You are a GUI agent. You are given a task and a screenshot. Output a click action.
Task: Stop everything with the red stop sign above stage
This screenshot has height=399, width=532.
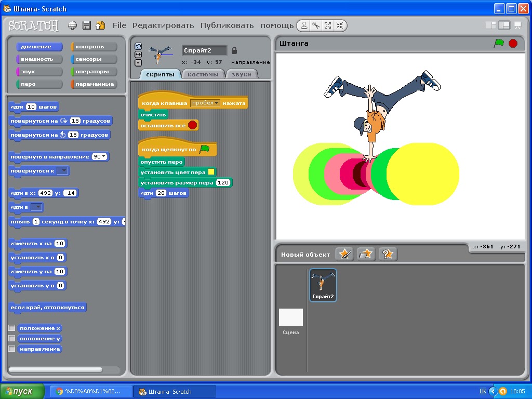click(x=513, y=44)
